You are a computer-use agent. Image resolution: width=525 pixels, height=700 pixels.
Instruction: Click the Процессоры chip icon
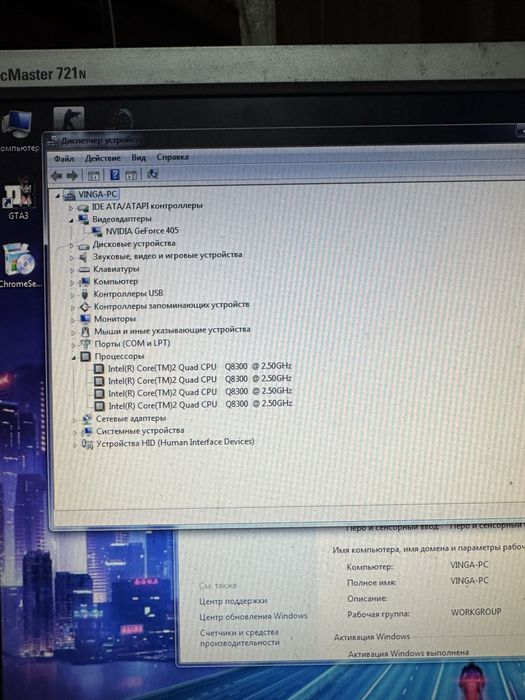[x=86, y=357]
